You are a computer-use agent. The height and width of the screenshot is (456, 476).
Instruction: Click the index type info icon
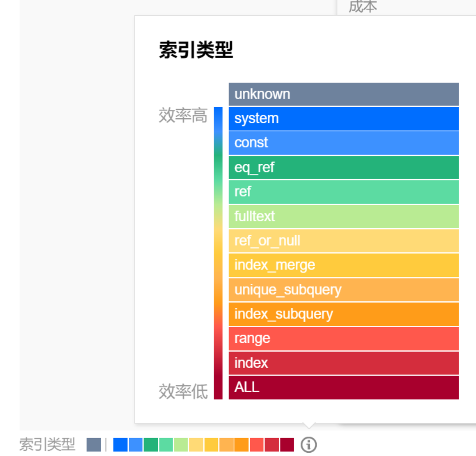pyautogui.click(x=309, y=445)
